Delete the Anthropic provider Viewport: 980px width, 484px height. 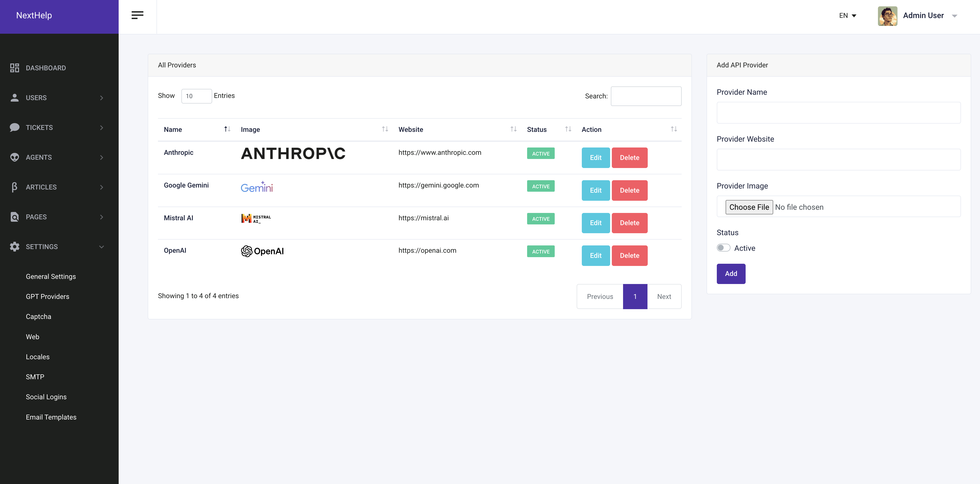pyautogui.click(x=629, y=158)
